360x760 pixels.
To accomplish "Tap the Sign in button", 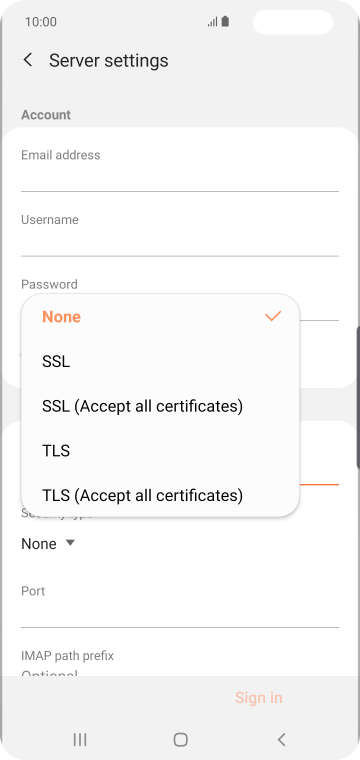I will pos(259,697).
